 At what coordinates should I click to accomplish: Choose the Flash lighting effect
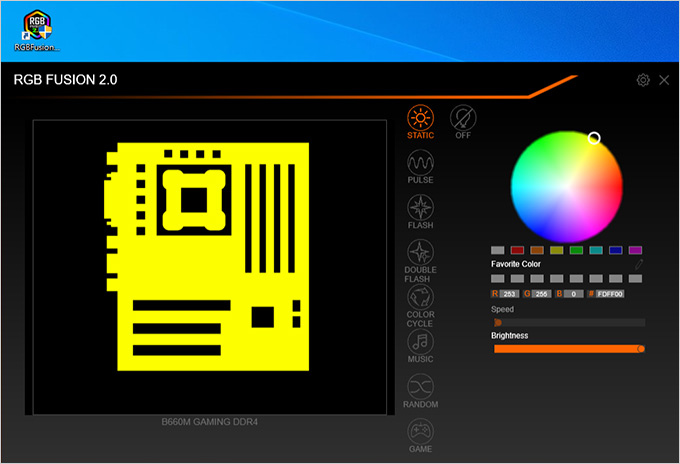[420, 212]
